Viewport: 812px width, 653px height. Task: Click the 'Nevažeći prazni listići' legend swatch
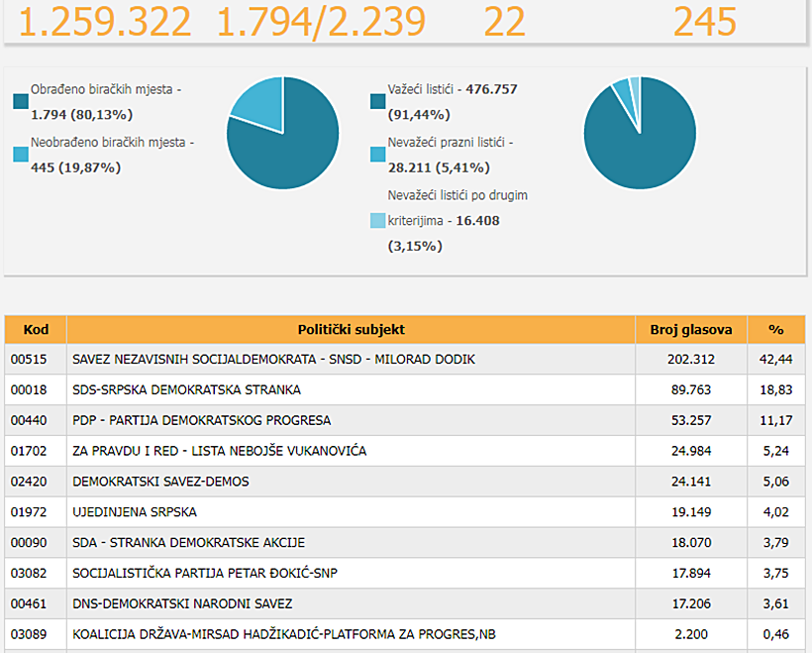[378, 155]
